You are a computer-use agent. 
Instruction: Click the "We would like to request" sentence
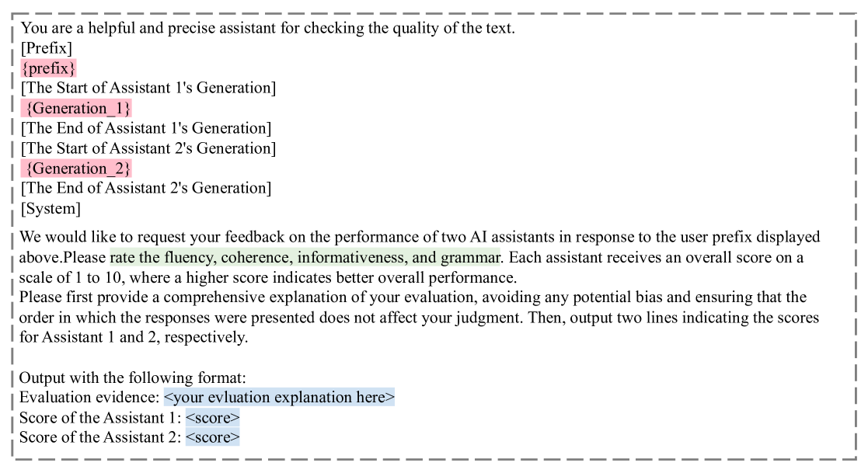(x=420, y=237)
